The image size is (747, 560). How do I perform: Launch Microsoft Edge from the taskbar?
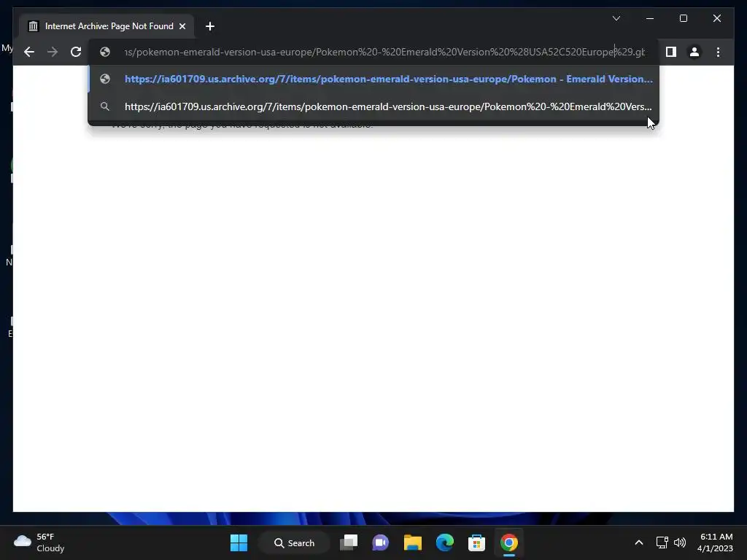(444, 542)
